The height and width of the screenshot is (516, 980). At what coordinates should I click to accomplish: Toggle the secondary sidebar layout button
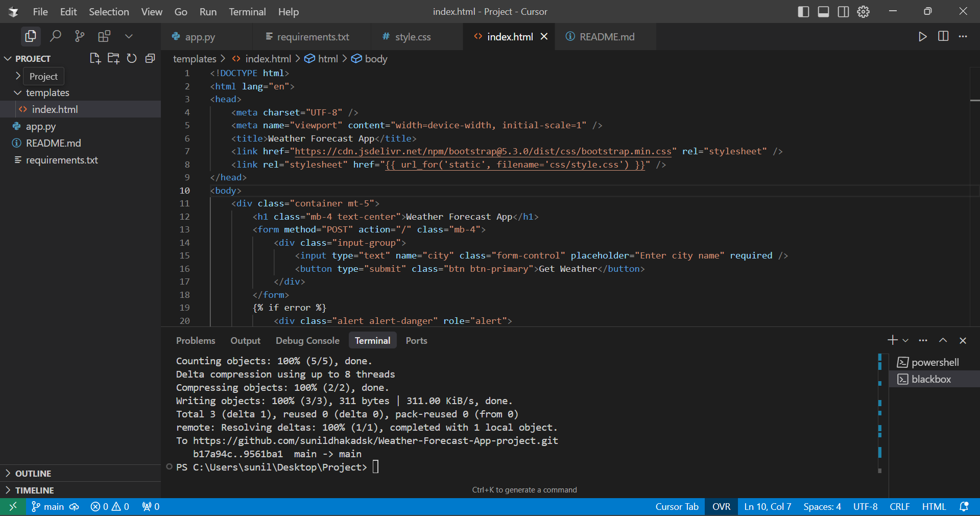(843, 12)
